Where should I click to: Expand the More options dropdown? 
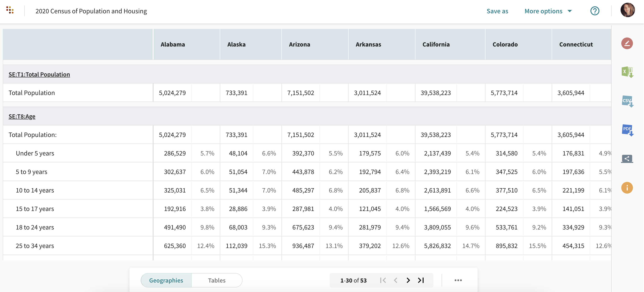pos(548,11)
